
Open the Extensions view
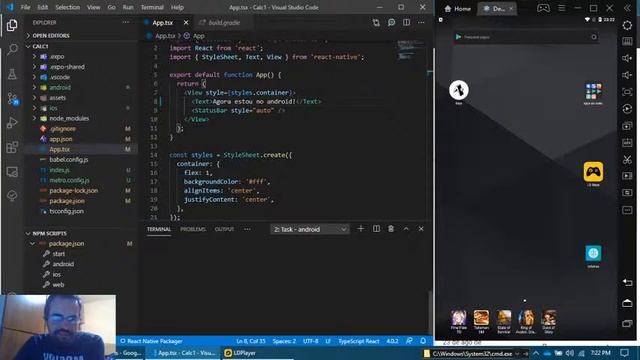click(12, 147)
